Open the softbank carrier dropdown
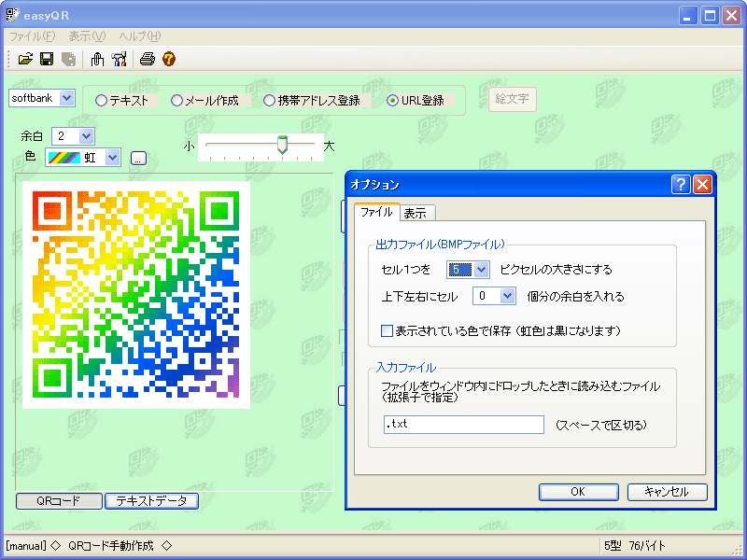Image resolution: width=747 pixels, height=560 pixels. [x=66, y=98]
